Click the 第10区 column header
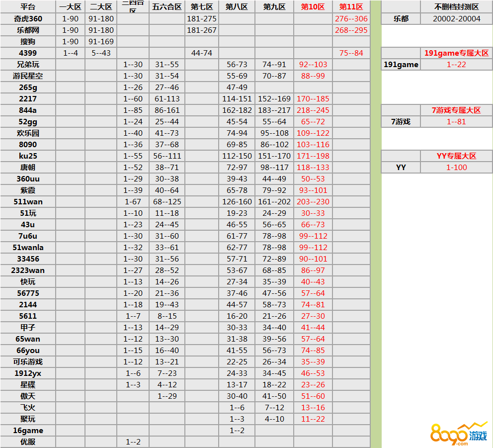The width and height of the screenshot is (493, 448). coord(313,7)
